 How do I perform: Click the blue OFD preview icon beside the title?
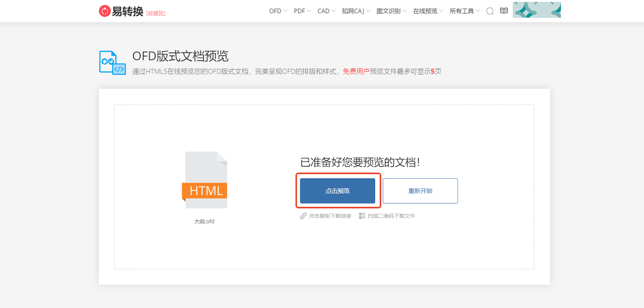coord(112,62)
